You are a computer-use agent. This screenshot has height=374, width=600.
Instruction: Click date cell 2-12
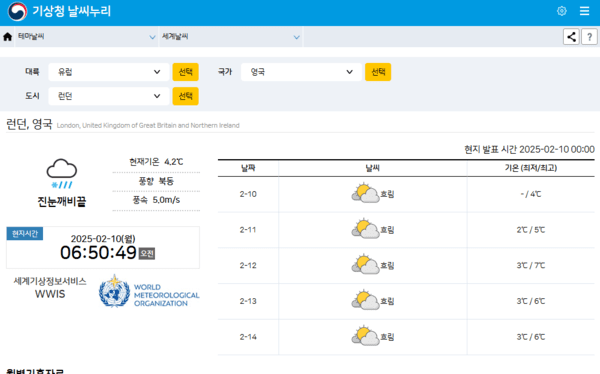[248, 265]
